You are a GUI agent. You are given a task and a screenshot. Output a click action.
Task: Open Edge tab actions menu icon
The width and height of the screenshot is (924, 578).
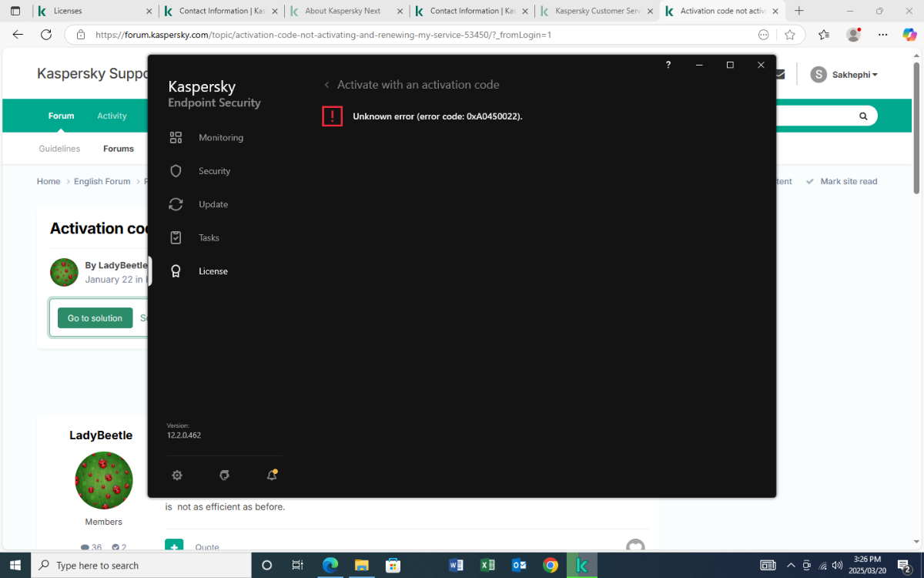point(15,11)
